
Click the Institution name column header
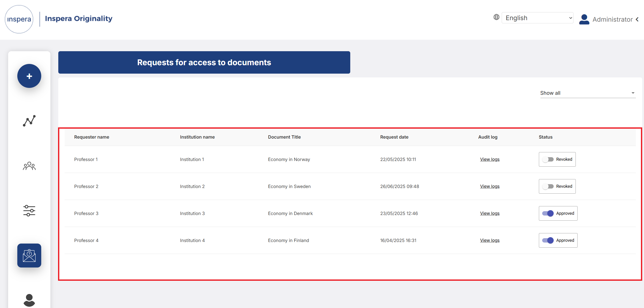[197, 137]
